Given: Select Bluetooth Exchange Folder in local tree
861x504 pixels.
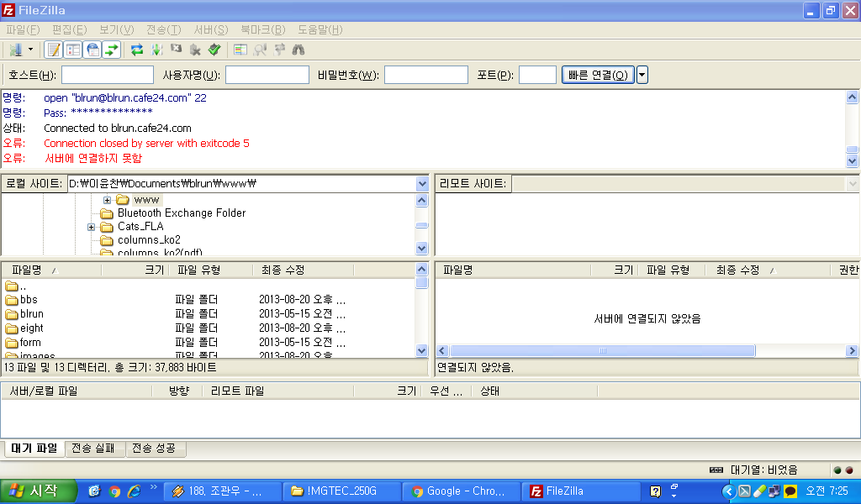Looking at the screenshot, I should click(x=182, y=213).
